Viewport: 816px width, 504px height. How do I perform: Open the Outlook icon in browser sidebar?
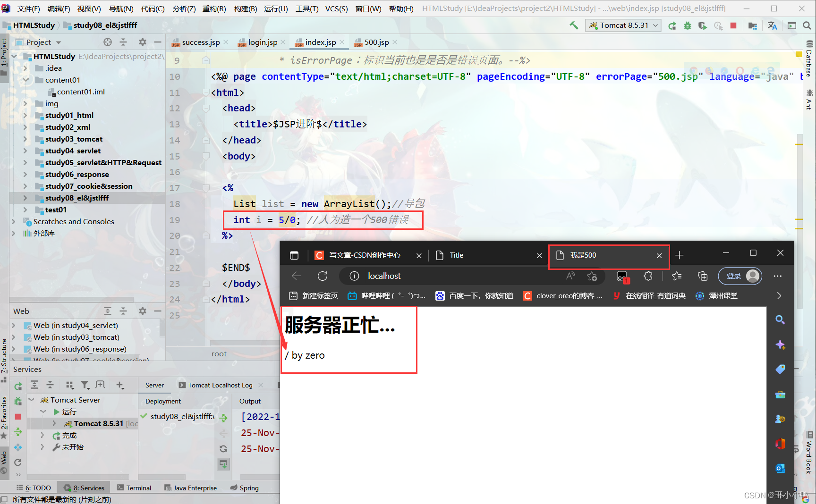[x=780, y=468]
